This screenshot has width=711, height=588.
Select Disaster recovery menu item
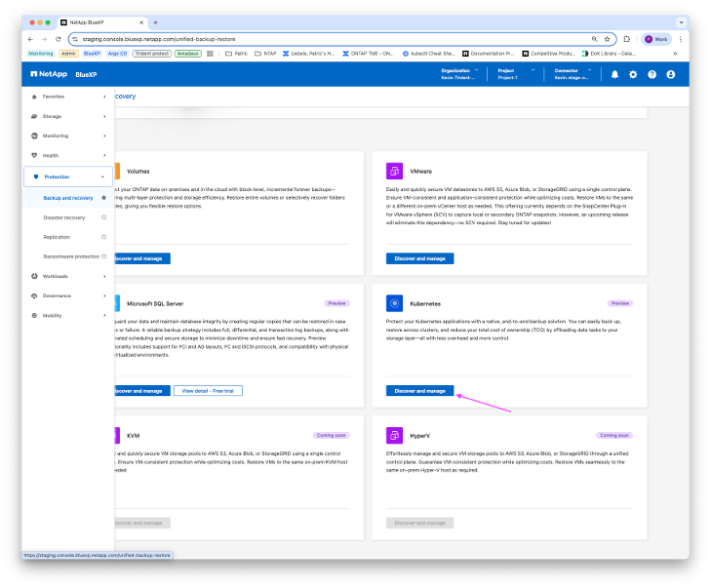64,217
